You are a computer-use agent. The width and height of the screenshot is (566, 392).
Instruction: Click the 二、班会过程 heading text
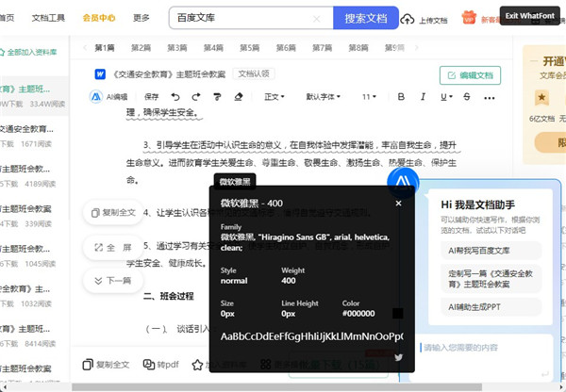(x=169, y=297)
